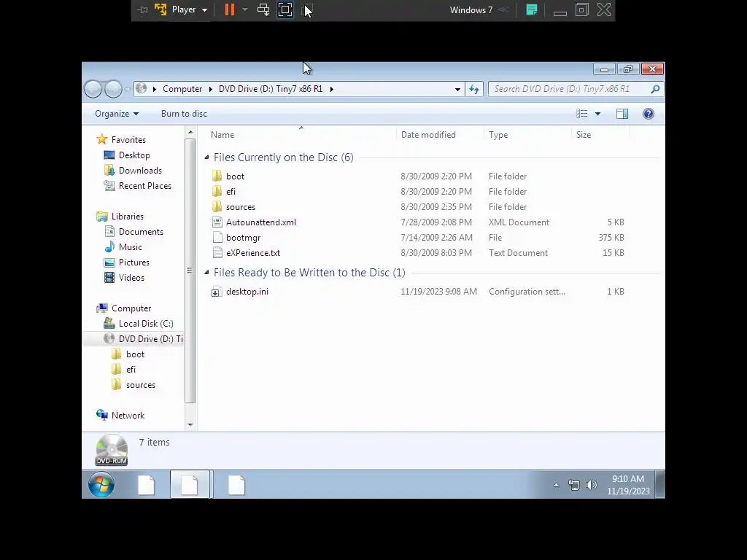Select the boot folder in file list
This screenshot has height=560, width=747.
[236, 176]
